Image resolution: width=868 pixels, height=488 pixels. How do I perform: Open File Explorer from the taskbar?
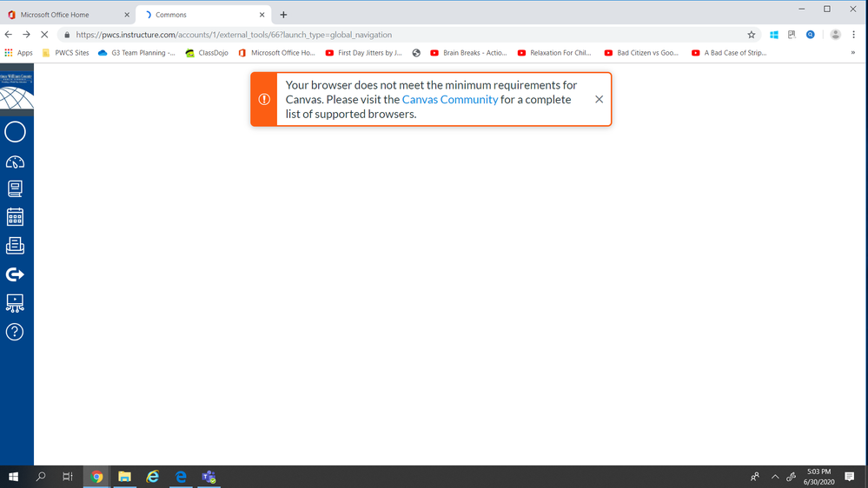(x=124, y=477)
